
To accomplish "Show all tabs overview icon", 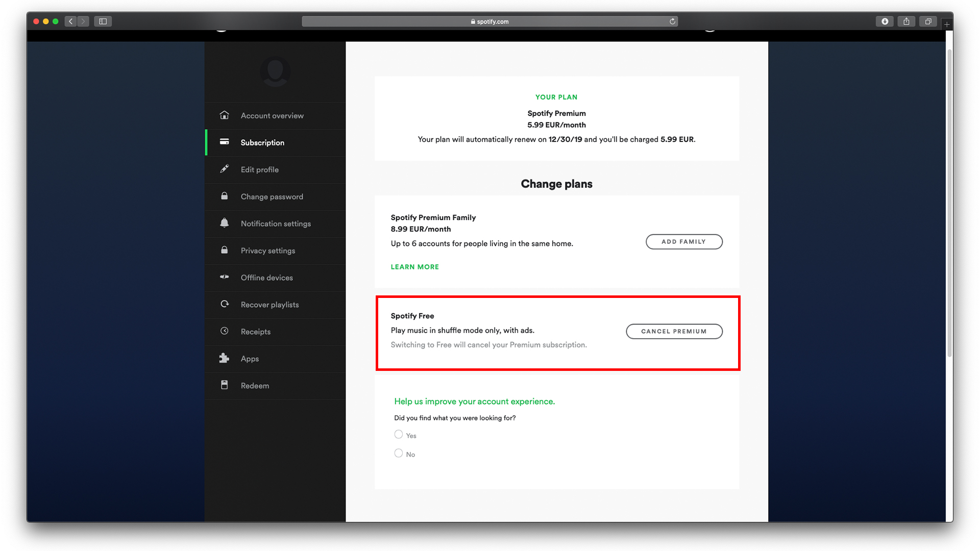I will pos(928,21).
